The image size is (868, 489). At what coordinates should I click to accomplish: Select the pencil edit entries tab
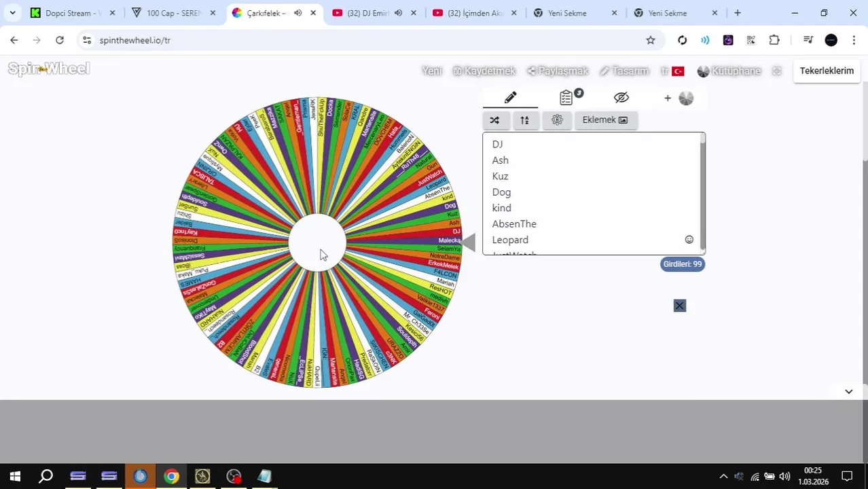[511, 98]
